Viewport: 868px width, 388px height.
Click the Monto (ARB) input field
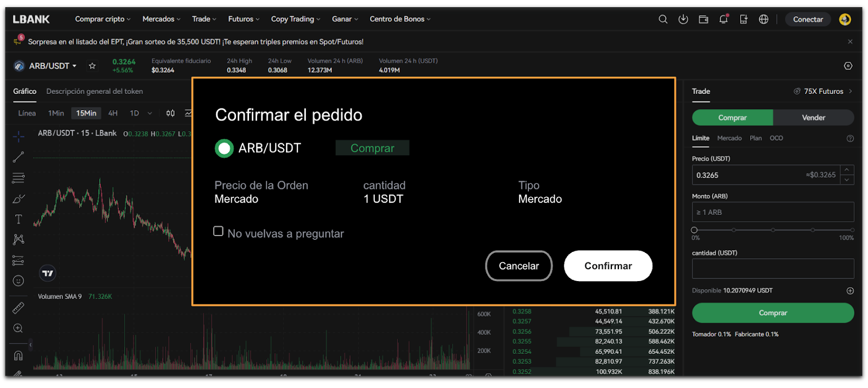click(x=773, y=212)
